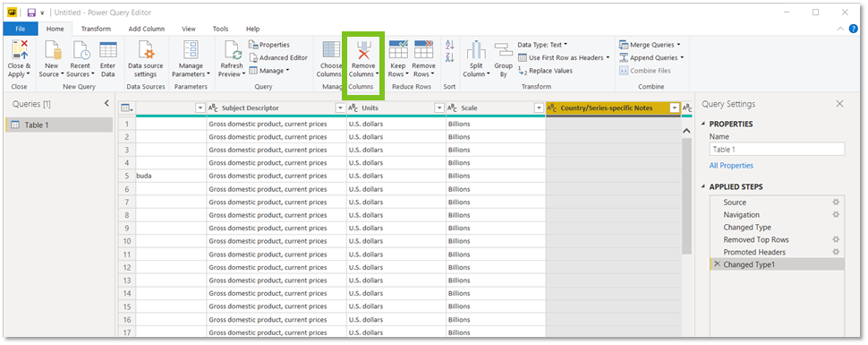Sort ascending with the A-Z icon
This screenshot has width=868, height=345.
coord(449,45)
